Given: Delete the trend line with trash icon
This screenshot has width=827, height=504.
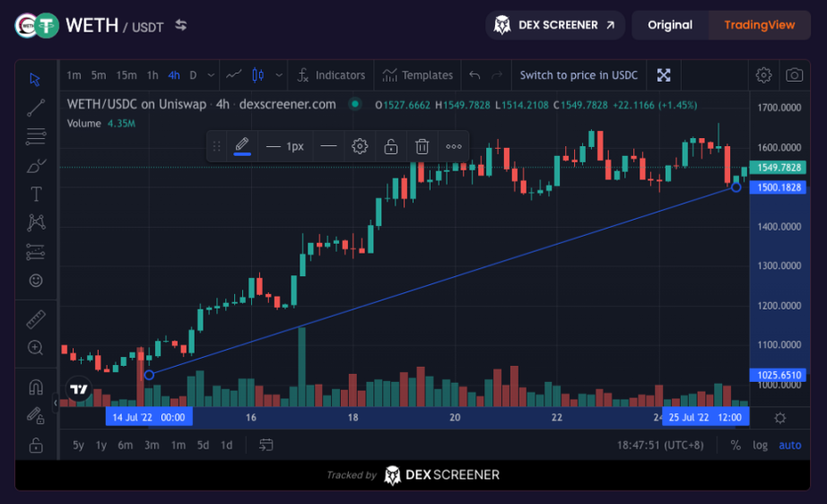Looking at the screenshot, I should (422, 146).
